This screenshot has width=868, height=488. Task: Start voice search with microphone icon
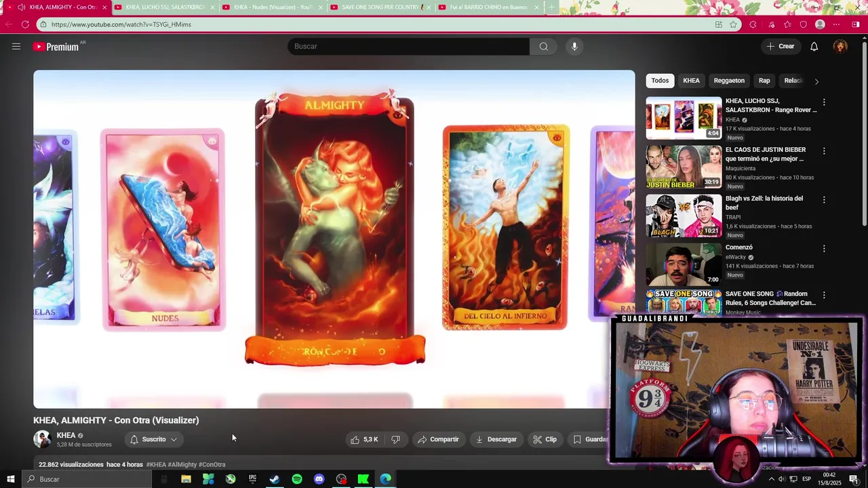[x=574, y=46]
